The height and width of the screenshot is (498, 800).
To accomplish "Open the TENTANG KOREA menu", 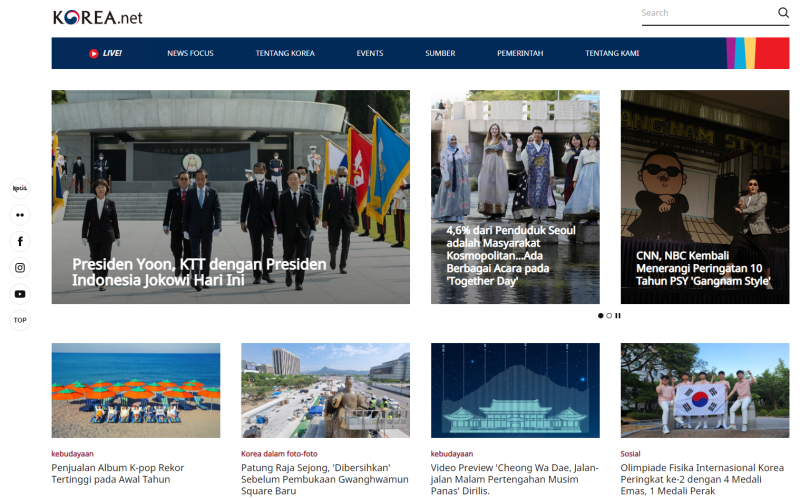I will [285, 53].
